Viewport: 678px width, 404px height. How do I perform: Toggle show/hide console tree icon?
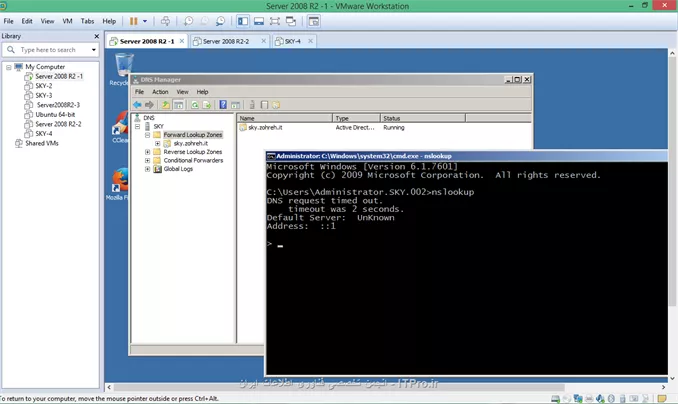(178, 105)
